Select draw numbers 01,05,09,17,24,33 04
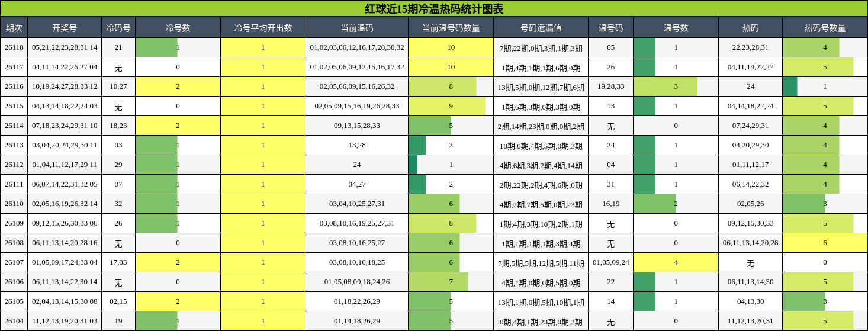The image size is (868, 331). pyautogui.click(x=65, y=262)
